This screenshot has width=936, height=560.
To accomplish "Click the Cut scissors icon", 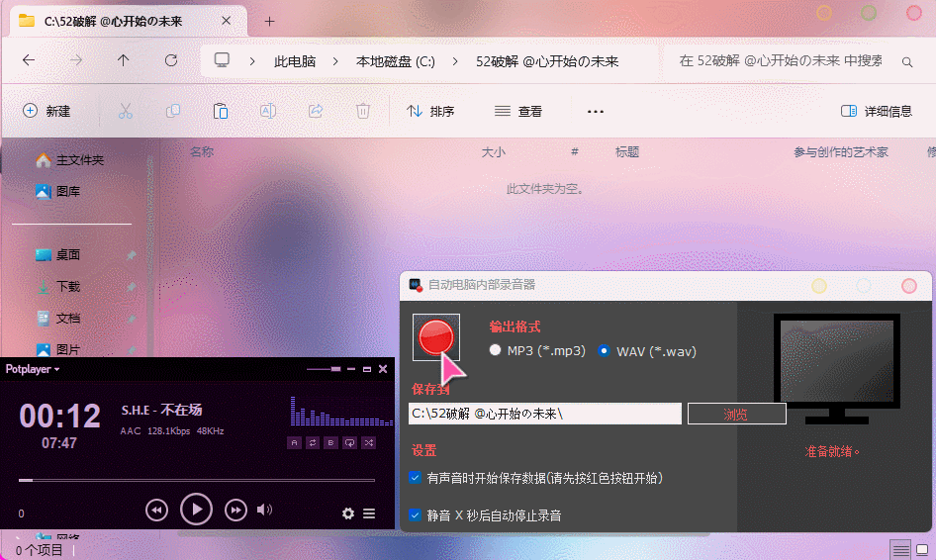I will 126,111.
